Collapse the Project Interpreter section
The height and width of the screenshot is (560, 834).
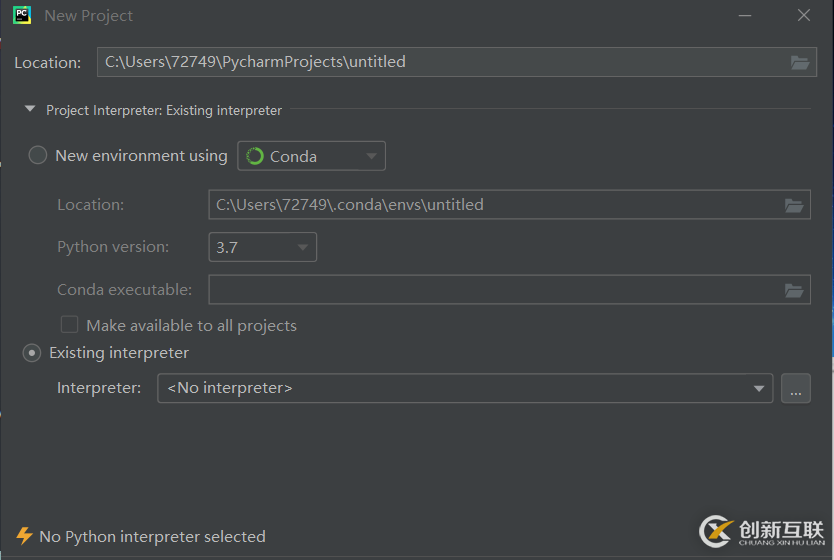pyautogui.click(x=30, y=110)
